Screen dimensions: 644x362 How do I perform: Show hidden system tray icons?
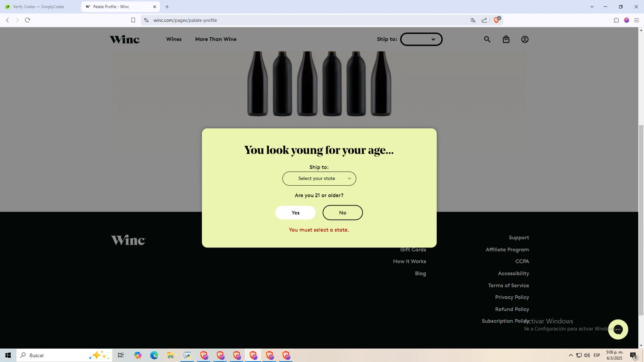click(x=571, y=355)
